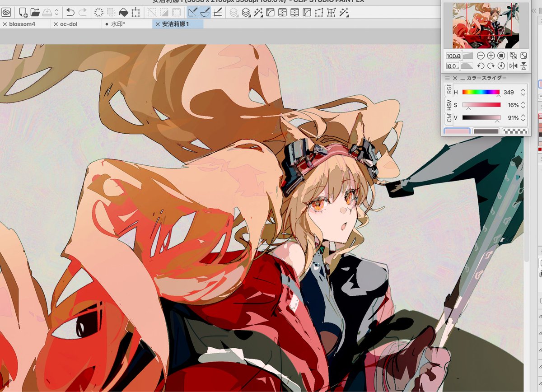This screenshot has height=392, width=542.
Task: Toggle Show selection border icon
Action: [177, 12]
